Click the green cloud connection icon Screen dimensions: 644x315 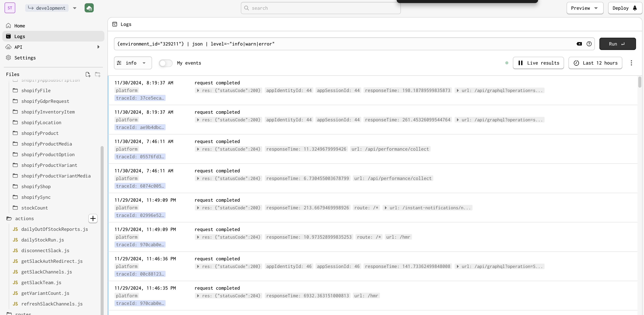[x=89, y=8]
